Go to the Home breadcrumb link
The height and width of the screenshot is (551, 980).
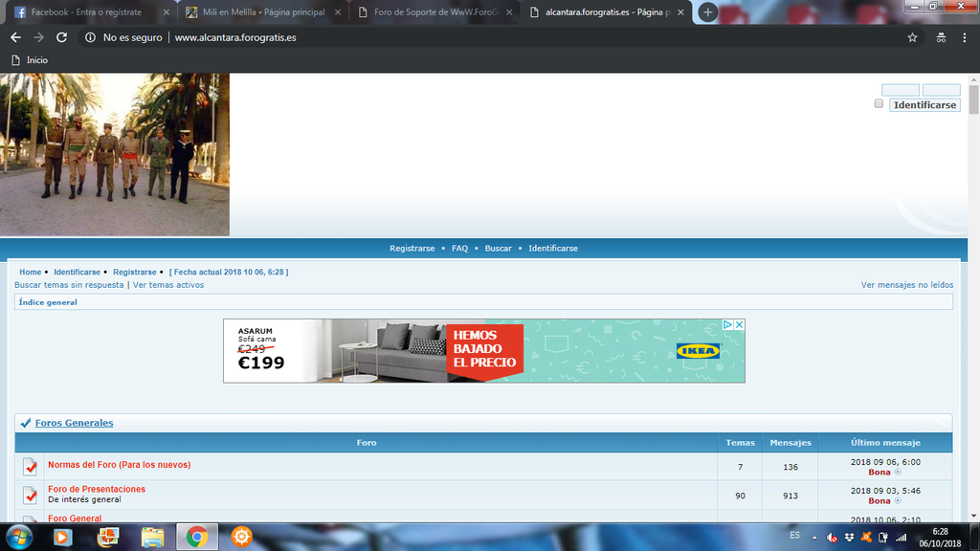coord(30,273)
